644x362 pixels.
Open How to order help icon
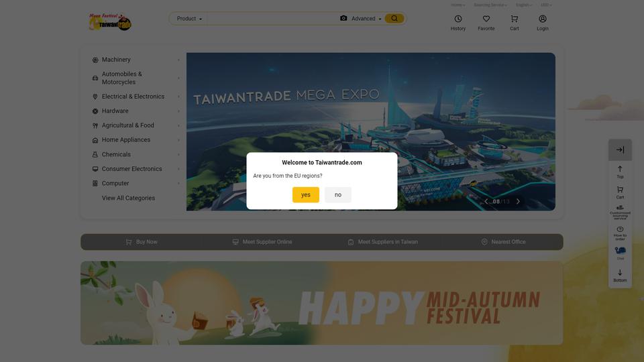tap(620, 233)
